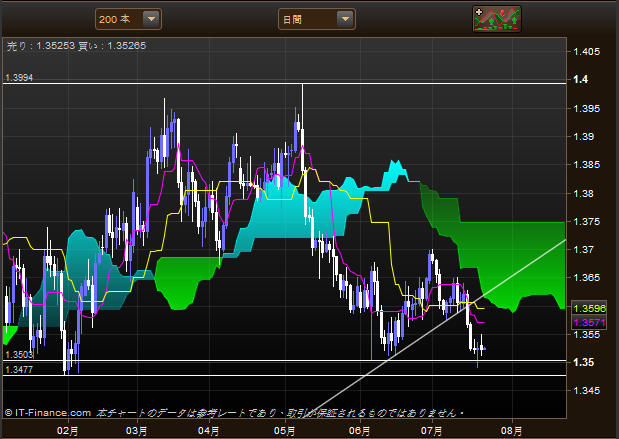Click the 買い 1.35265 buy rate text
Image resolution: width=619 pixels, height=439 pixels.
[x=112, y=46]
